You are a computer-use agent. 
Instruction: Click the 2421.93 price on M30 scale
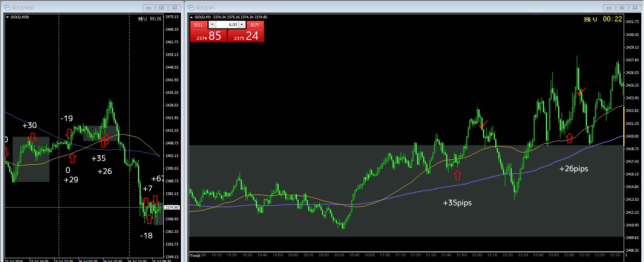172,118
